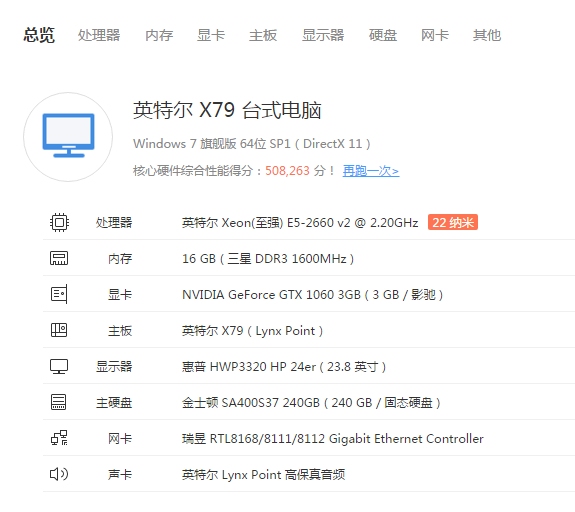Click the 显卡 row label
This screenshot has height=512, width=575.
(x=120, y=295)
